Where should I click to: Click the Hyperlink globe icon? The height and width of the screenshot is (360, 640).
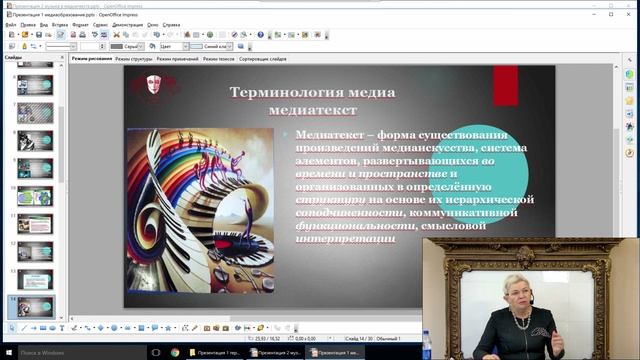[x=210, y=35]
